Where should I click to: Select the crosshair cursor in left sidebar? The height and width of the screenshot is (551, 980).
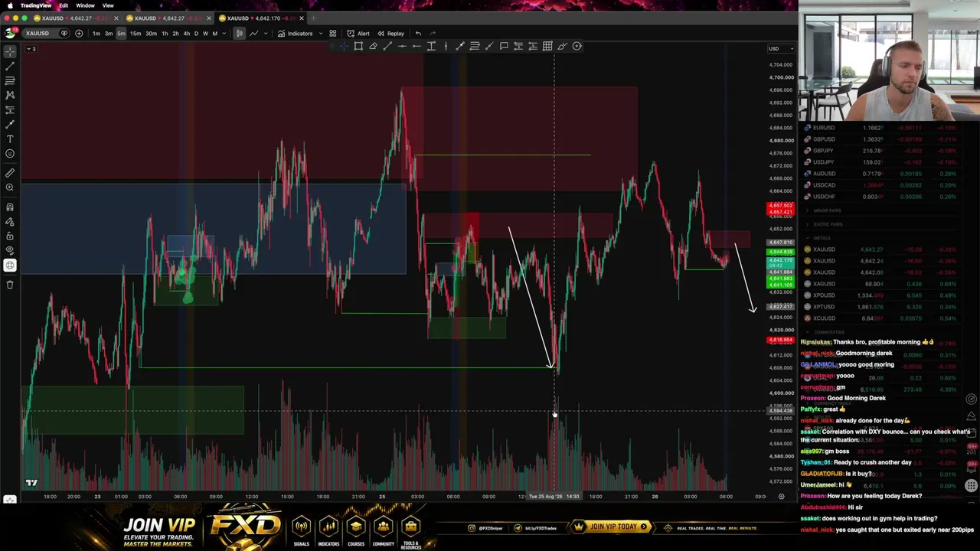pyautogui.click(x=10, y=51)
